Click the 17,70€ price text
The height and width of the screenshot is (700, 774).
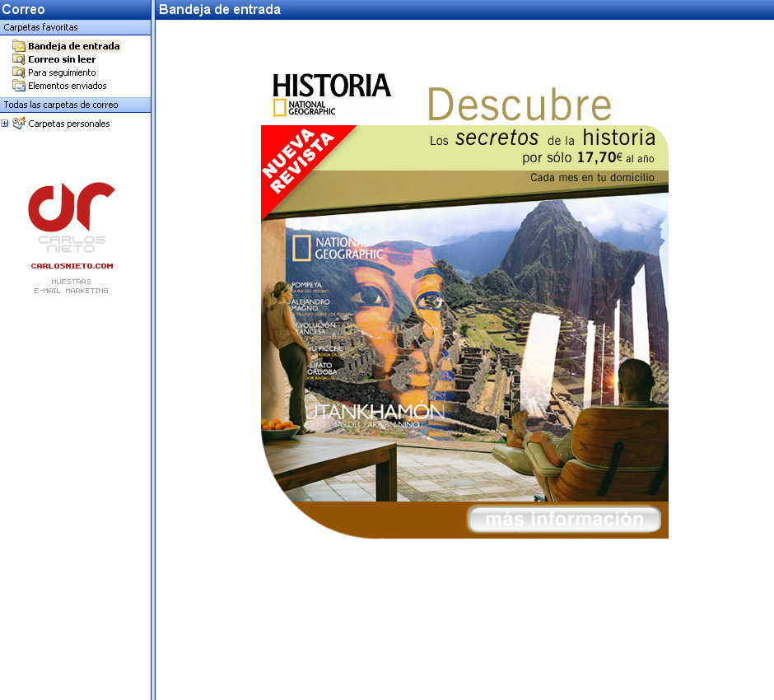[x=599, y=157]
